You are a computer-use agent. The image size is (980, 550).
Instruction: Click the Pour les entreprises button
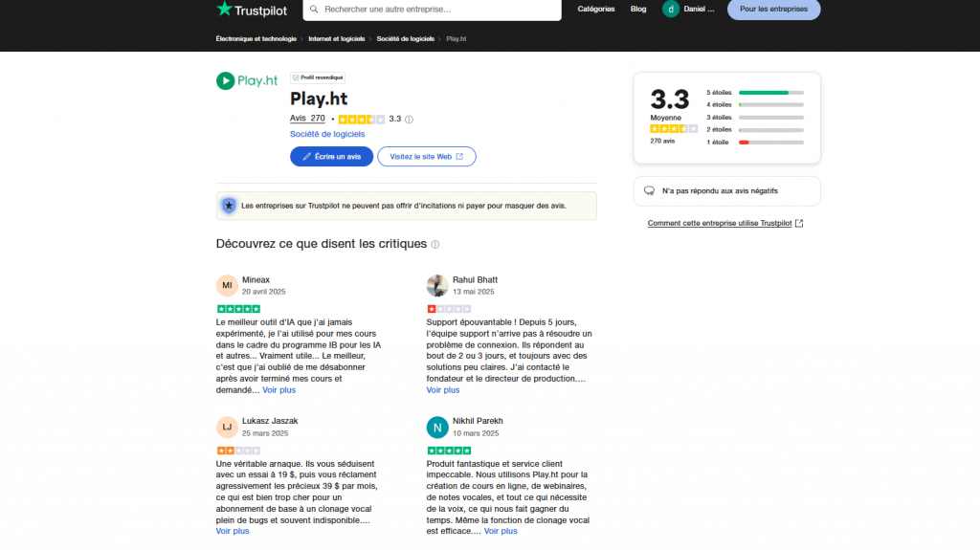(x=773, y=10)
